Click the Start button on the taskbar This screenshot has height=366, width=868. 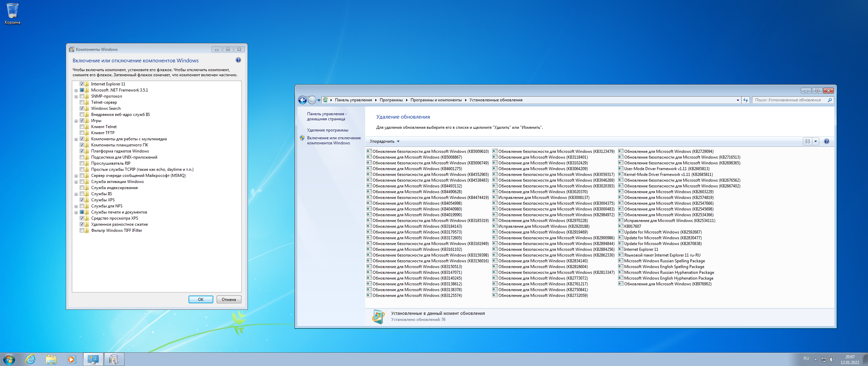pos(9,359)
